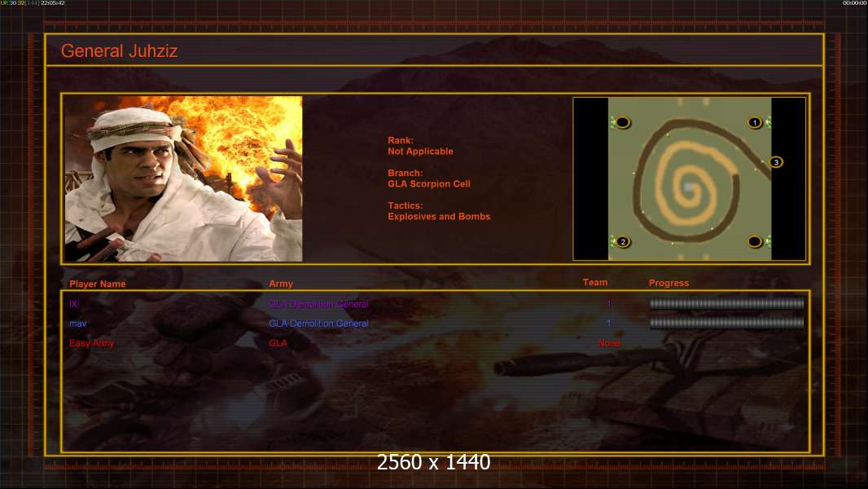
Task: Click the GLA Scorpion Cell branch text
Action: pos(429,184)
